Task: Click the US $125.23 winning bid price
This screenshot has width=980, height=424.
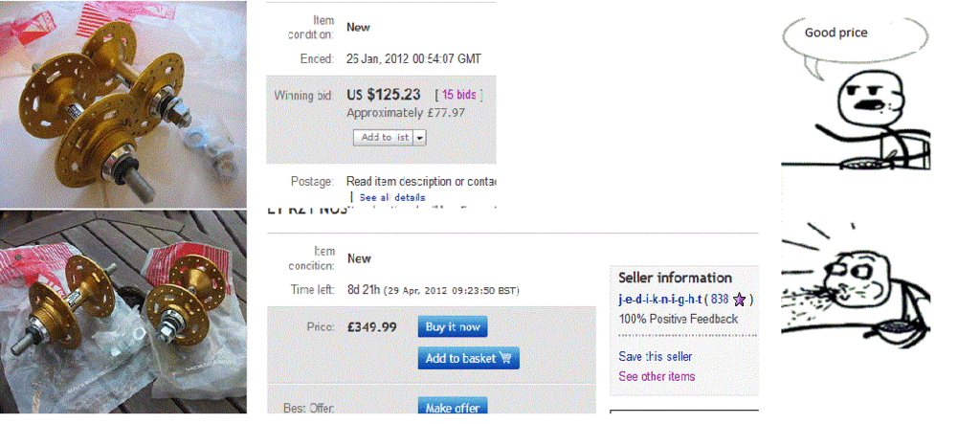Action: point(383,95)
